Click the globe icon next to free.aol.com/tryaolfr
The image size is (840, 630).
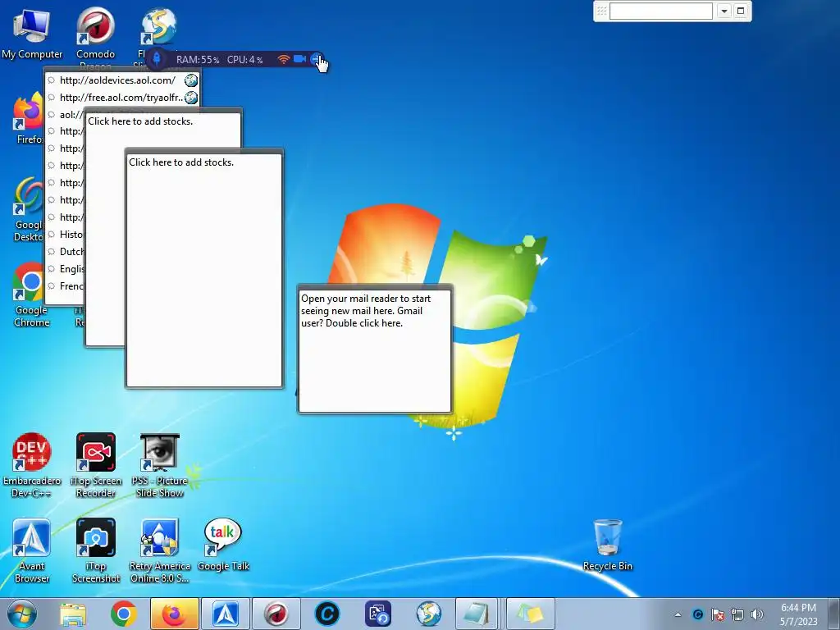190,98
